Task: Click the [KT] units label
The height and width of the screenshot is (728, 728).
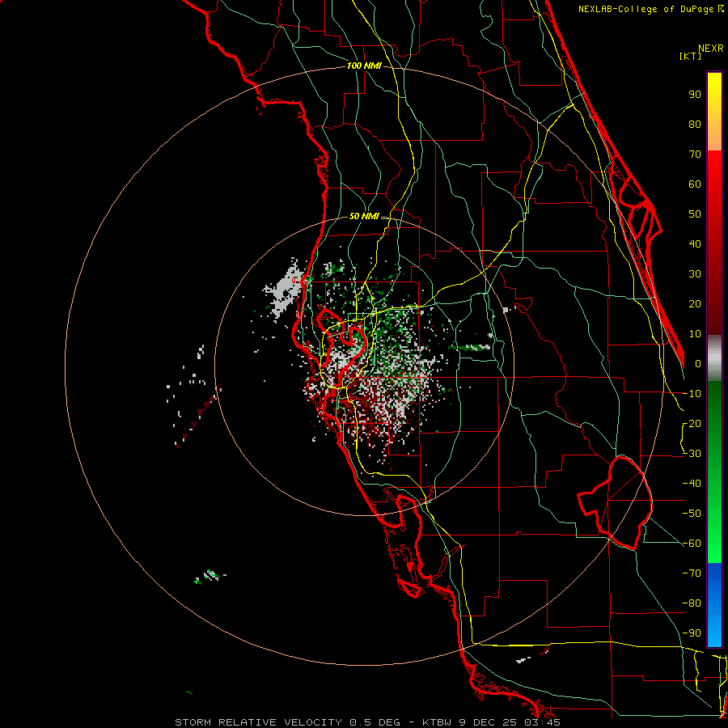Action: click(690, 56)
